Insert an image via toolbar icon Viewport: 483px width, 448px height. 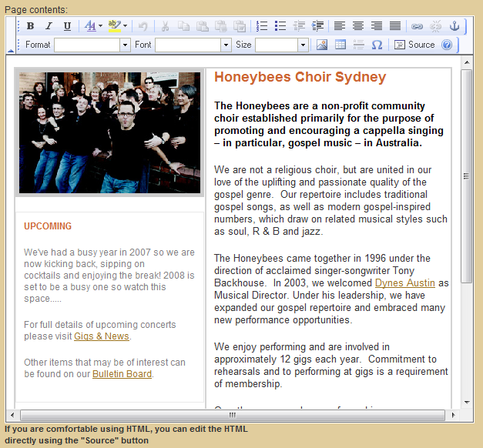coord(321,45)
